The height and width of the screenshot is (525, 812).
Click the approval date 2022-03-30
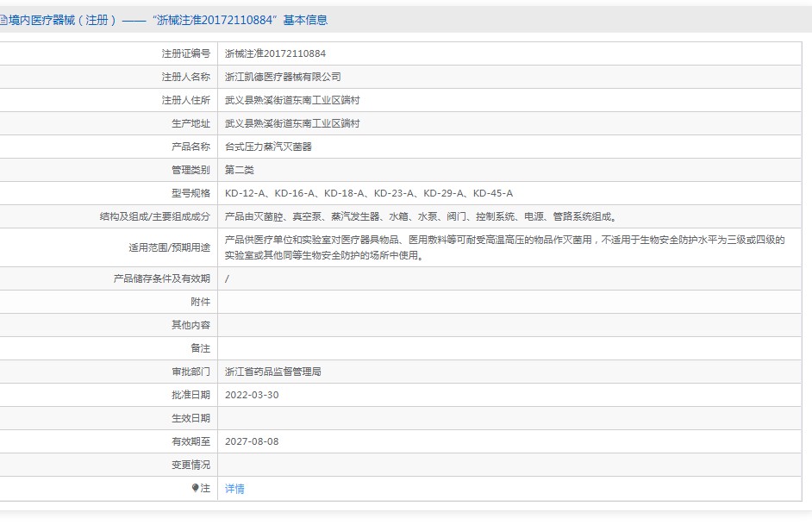(x=252, y=395)
